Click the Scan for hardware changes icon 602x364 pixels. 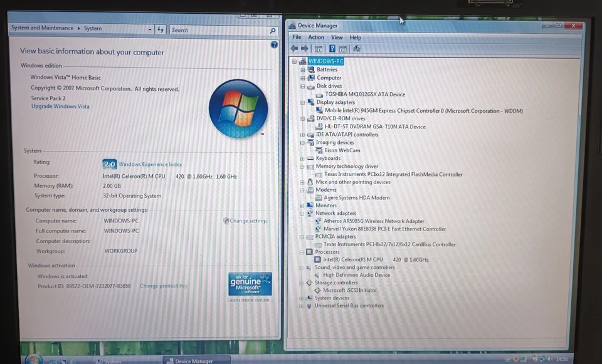tap(356, 48)
